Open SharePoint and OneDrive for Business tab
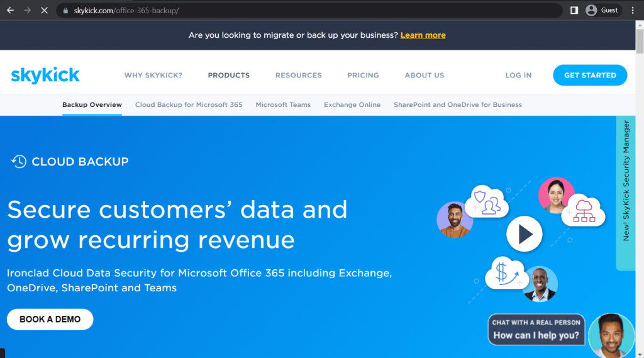The image size is (644, 358). (x=458, y=105)
